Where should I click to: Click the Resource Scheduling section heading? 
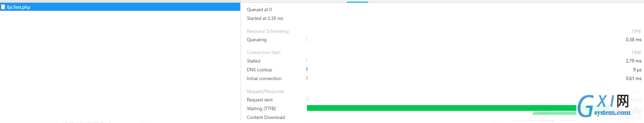(x=268, y=31)
